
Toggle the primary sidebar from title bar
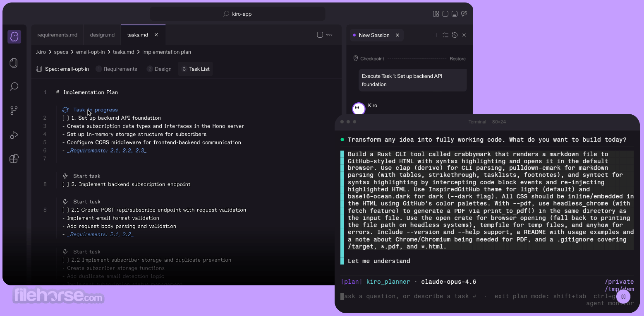(445, 14)
